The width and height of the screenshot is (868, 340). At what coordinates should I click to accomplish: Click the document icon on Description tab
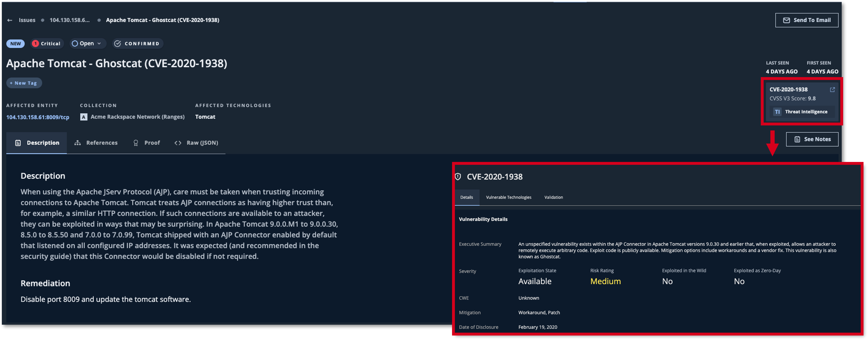click(18, 143)
